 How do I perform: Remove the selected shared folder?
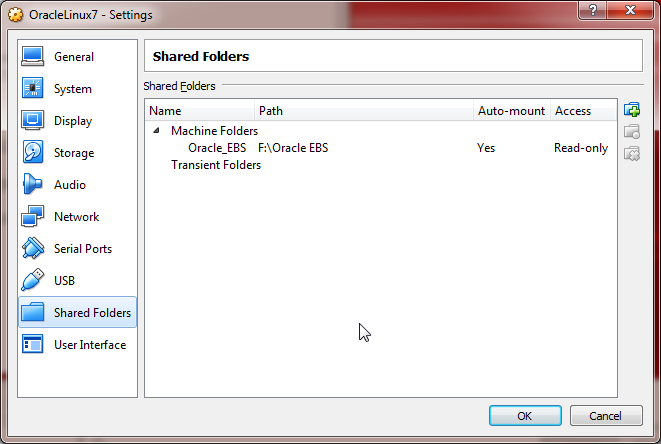631,154
